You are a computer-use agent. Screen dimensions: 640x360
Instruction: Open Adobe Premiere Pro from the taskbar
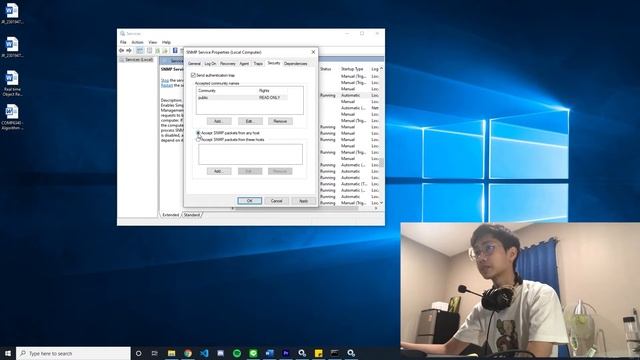[286, 353]
